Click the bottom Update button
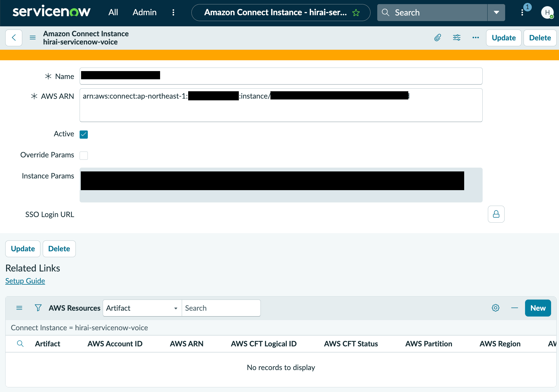This screenshot has width=559, height=392. pyautogui.click(x=23, y=249)
